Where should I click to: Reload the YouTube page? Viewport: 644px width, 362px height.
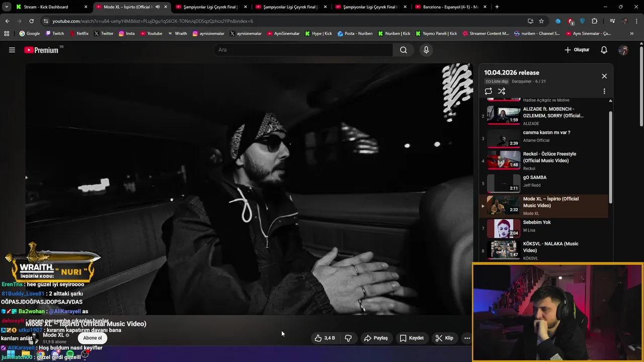click(x=31, y=21)
